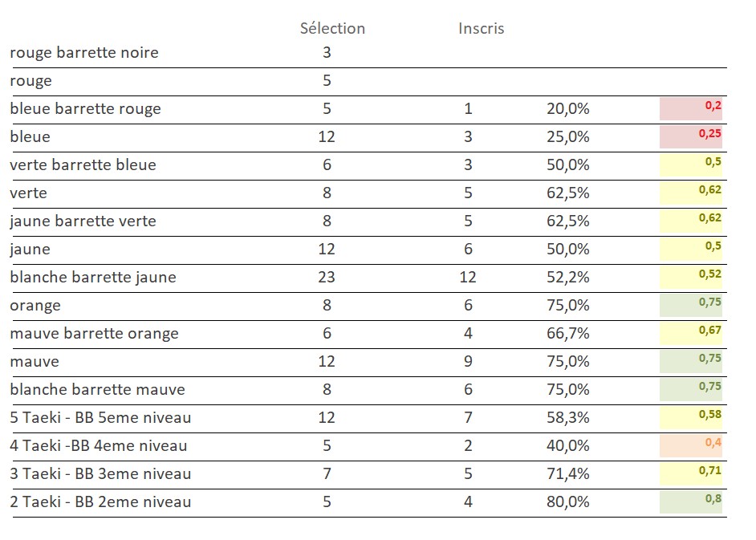Viewport: 756px width, 540px height.
Task: Select the 'bleue barrette rouge' label cell
Action: [86, 109]
